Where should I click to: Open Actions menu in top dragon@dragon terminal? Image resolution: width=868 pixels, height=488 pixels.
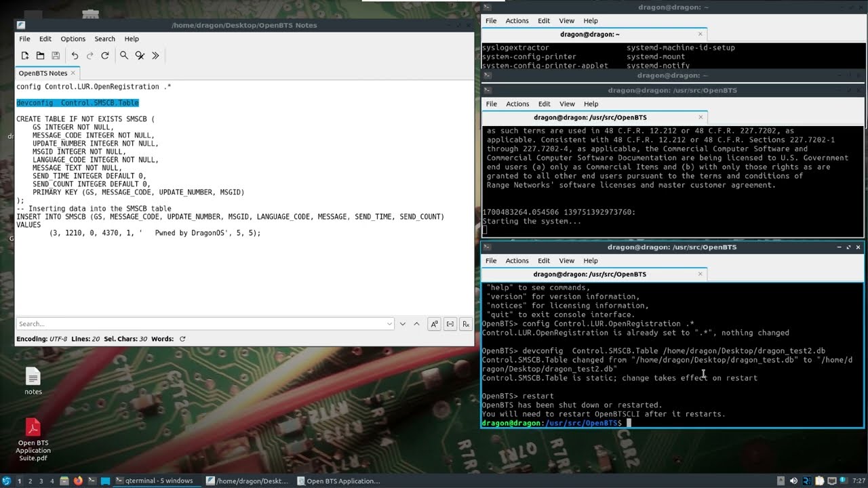(x=517, y=21)
